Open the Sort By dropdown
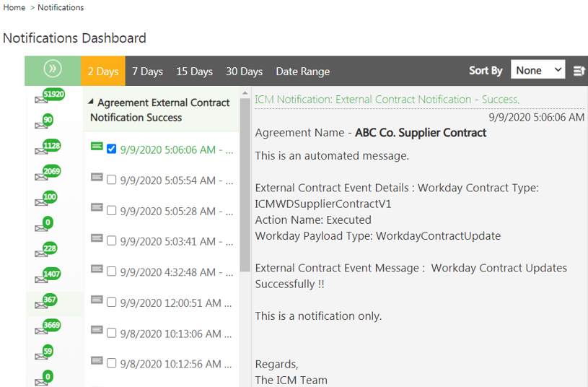The width and height of the screenshot is (588, 387). pos(537,70)
